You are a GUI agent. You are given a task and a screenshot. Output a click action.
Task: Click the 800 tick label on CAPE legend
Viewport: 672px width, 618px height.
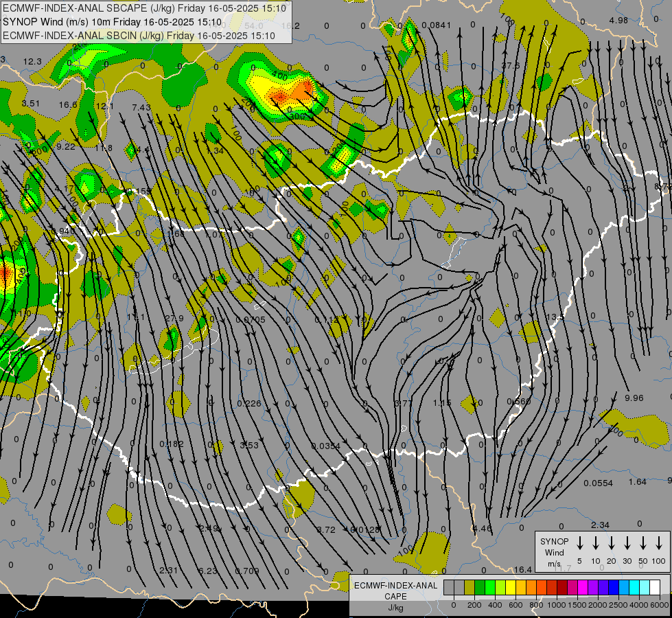tap(536, 605)
